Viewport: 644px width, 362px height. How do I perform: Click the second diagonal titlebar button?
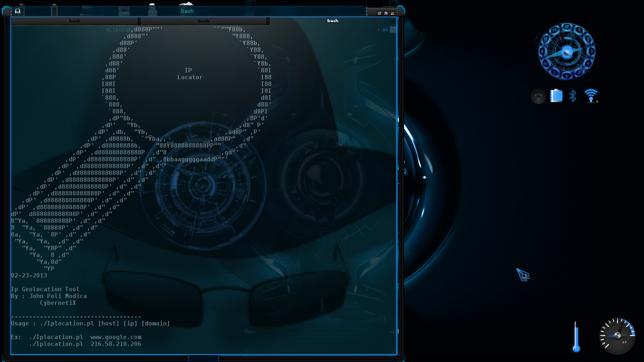(x=386, y=13)
